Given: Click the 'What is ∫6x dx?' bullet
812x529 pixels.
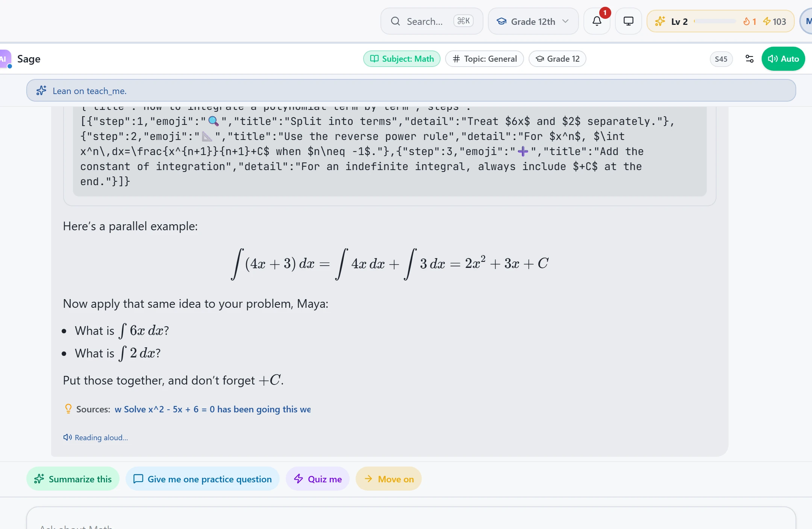Looking at the screenshot, I should pyautogui.click(x=122, y=331).
